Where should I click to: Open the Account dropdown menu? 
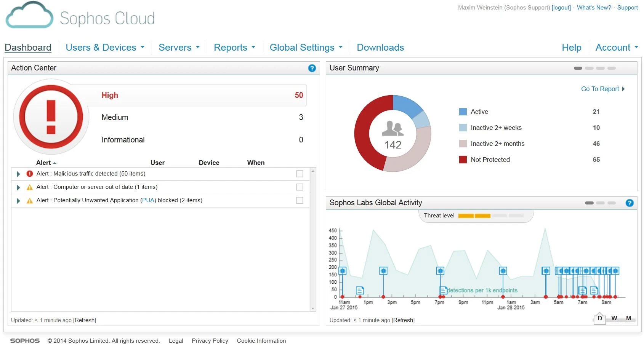coord(617,48)
